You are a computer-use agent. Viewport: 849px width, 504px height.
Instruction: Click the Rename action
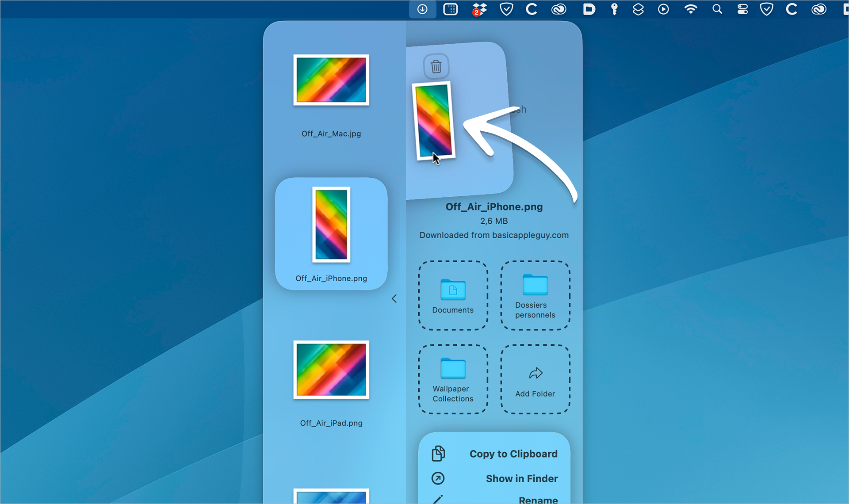click(494, 500)
